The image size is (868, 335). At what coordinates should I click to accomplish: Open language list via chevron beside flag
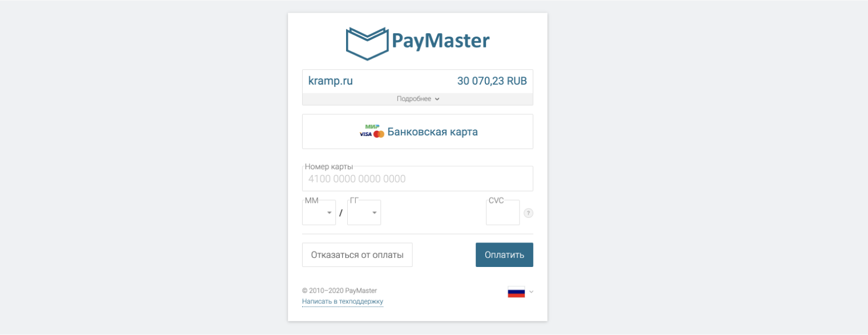[x=531, y=292]
